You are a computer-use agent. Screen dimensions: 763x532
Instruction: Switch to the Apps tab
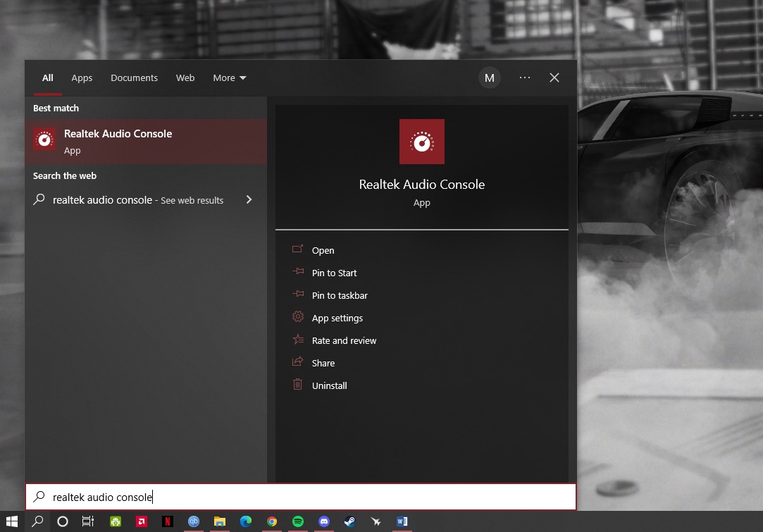82,78
